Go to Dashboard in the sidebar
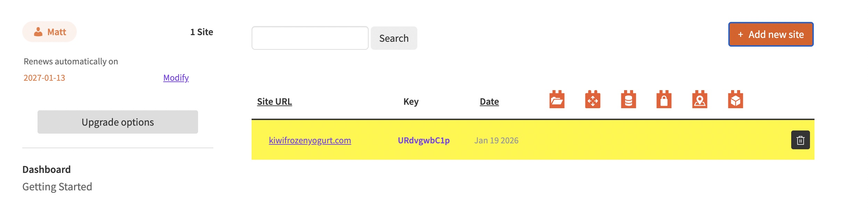 47,169
